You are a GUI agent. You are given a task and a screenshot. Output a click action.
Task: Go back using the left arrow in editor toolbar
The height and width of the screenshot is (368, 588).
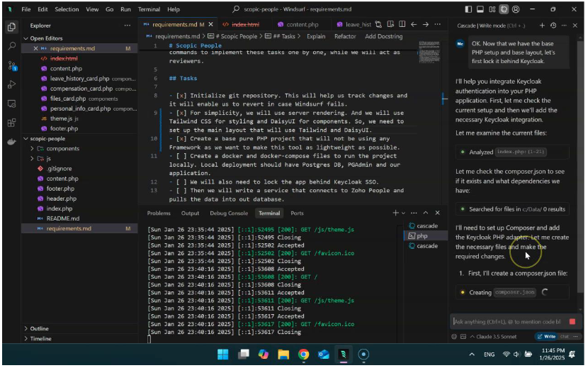pos(414,24)
